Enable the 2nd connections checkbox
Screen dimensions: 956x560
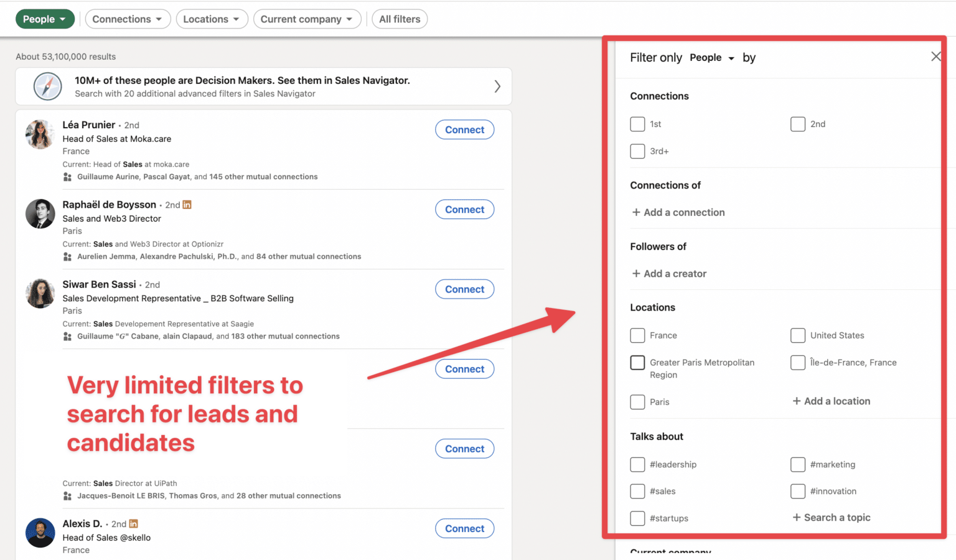coord(798,124)
